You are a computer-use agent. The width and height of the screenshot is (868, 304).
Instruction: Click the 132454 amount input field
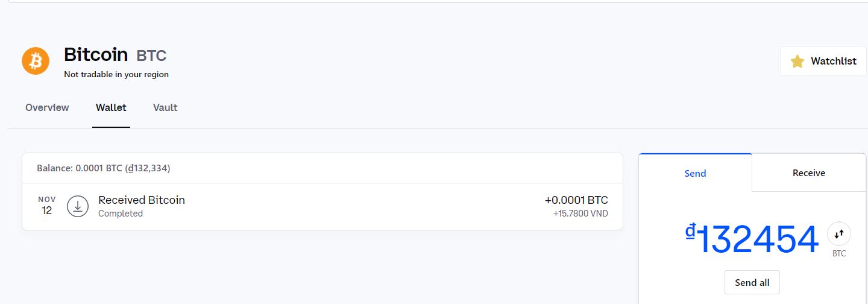[x=758, y=239]
